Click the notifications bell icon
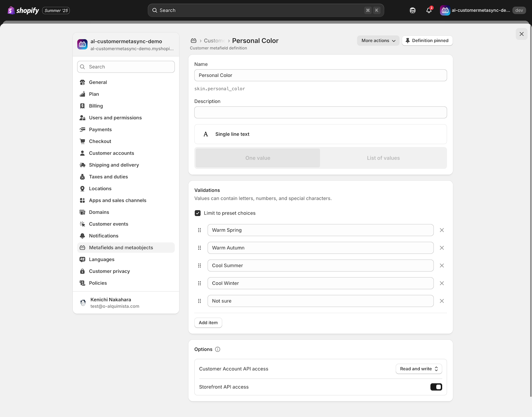This screenshot has width=532, height=417. tap(429, 10)
